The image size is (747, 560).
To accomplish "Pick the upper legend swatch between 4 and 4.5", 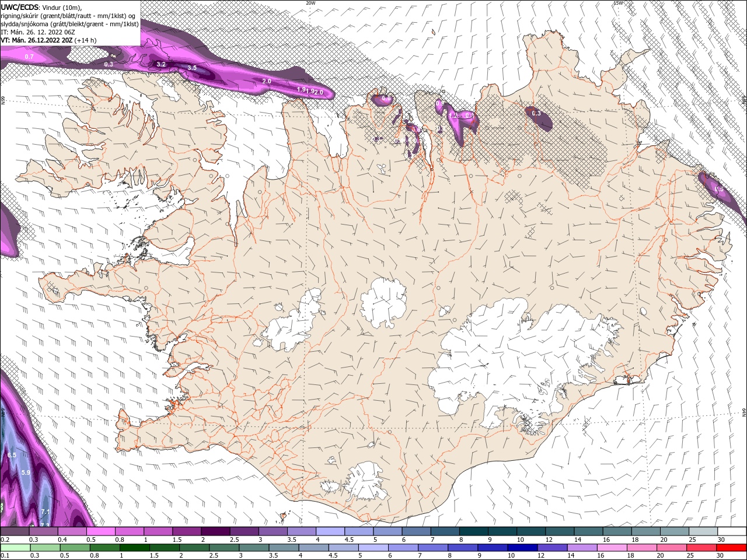I will 330,531.
